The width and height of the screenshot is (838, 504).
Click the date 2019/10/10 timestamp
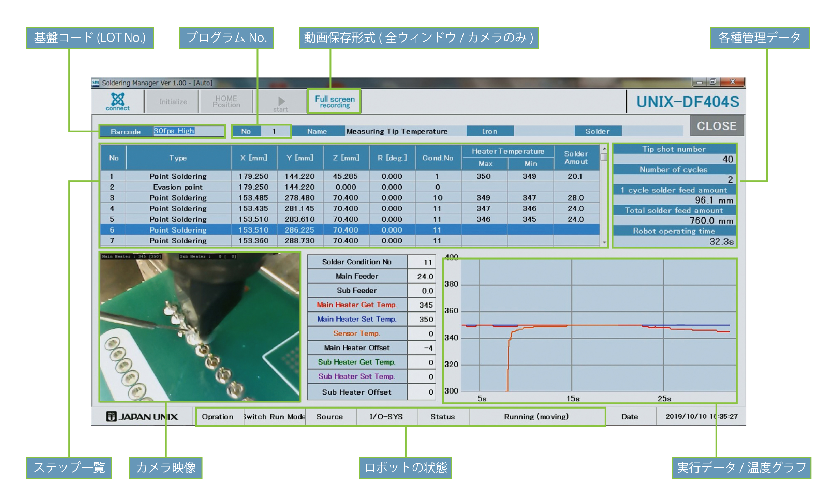pos(701,417)
